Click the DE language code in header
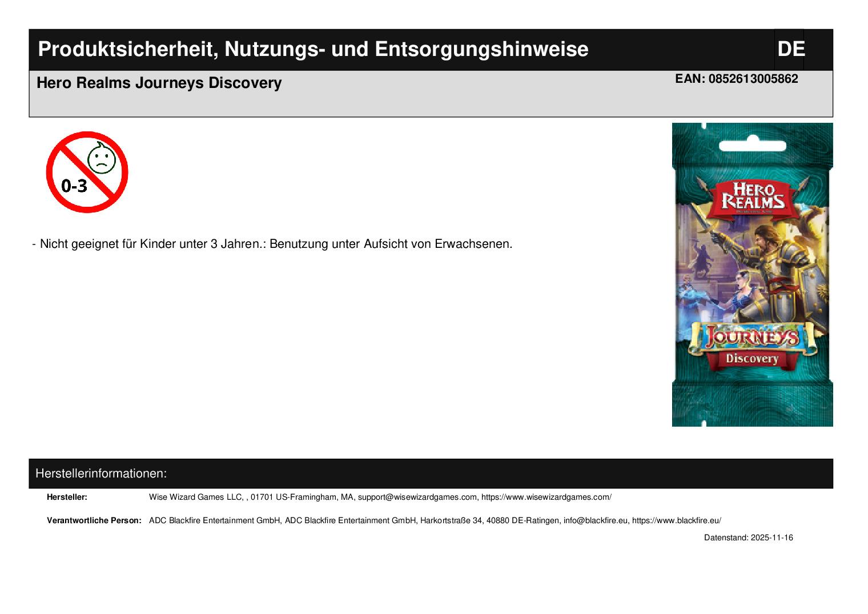 point(790,50)
